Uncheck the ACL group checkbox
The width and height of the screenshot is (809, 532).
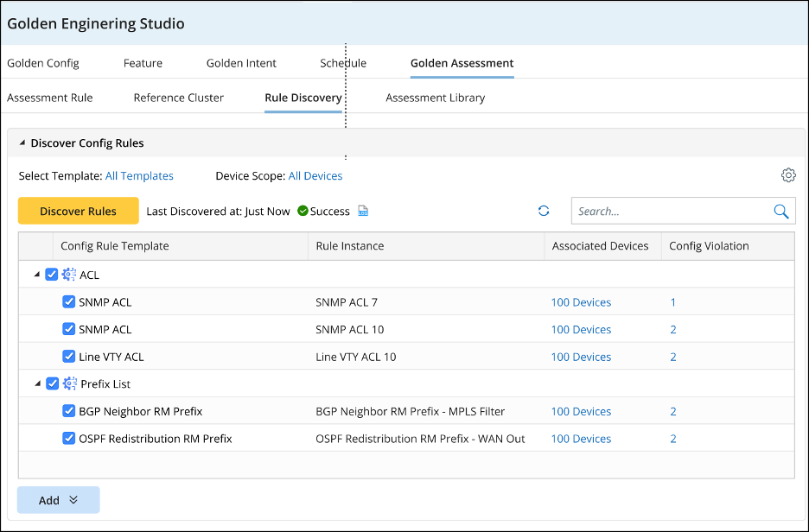click(52, 275)
